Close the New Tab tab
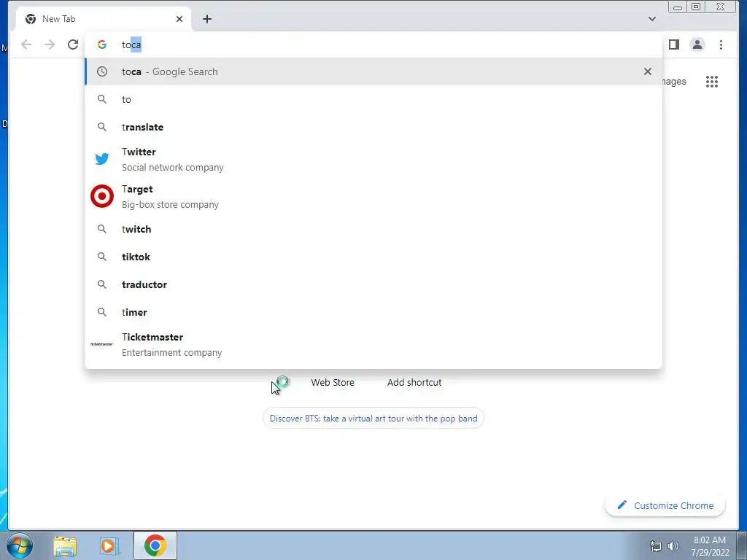747x560 pixels. coord(179,19)
